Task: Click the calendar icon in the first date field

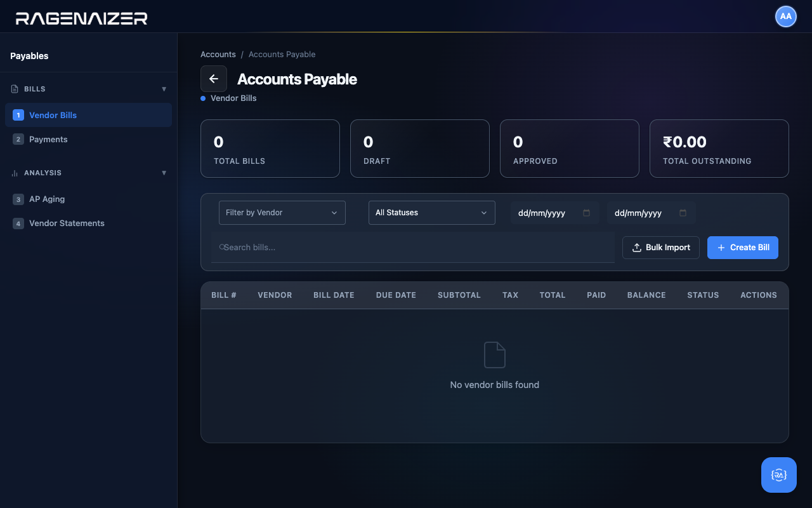Action: [587, 213]
